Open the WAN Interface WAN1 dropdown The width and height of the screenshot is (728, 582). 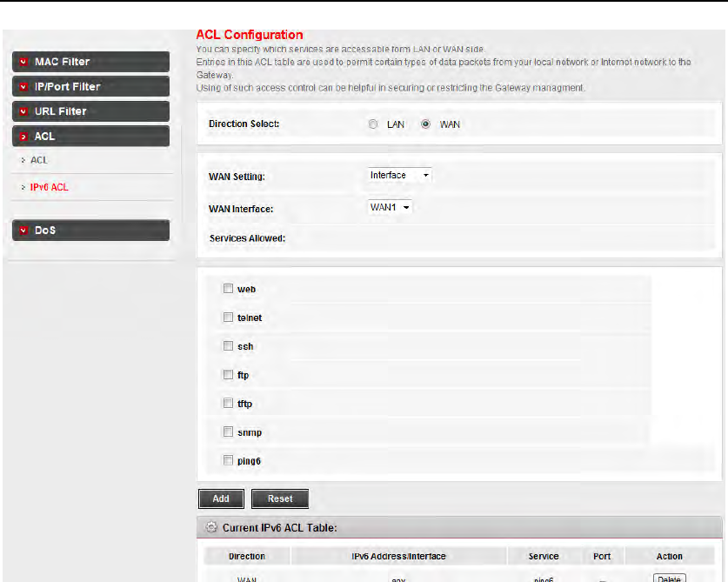pos(390,207)
